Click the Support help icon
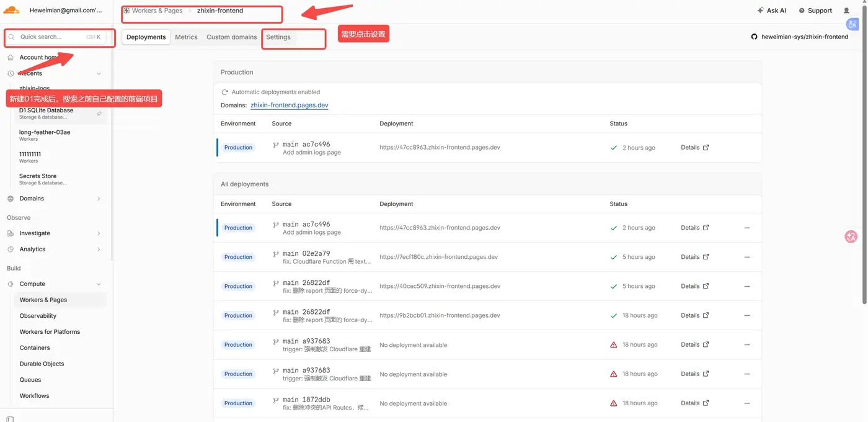868x422 pixels. coord(802,11)
